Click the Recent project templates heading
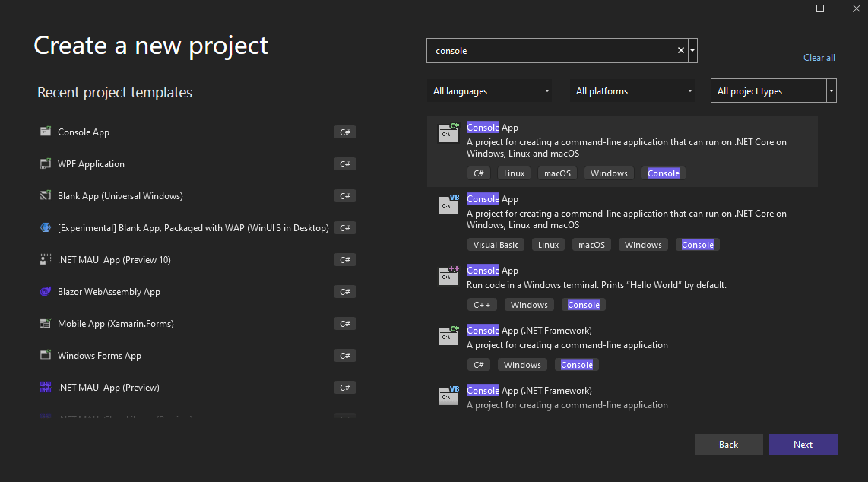The image size is (868, 482). pyautogui.click(x=115, y=93)
